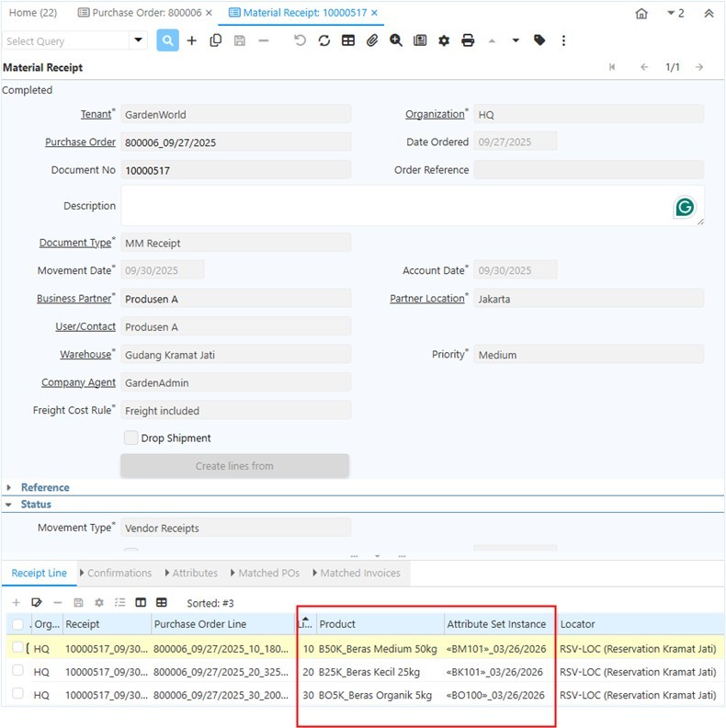Screen dimensions: 726x728
Task: Click the Refresh toolbar icon
Action: 324,40
